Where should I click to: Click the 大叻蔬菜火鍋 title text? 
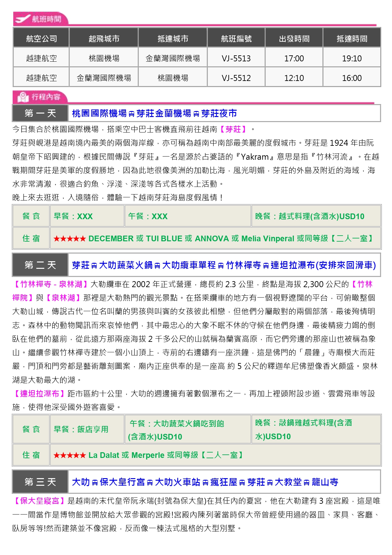[x=126, y=265]
